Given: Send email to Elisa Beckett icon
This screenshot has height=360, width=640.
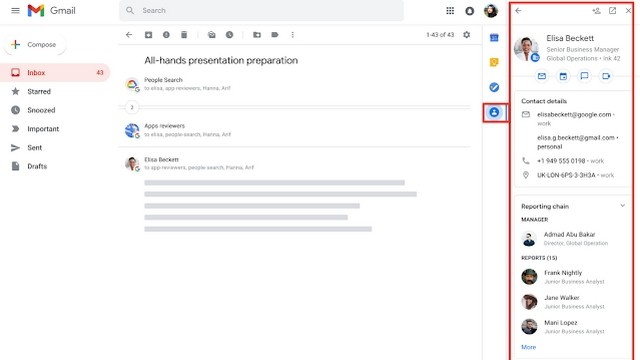Looking at the screenshot, I should [542, 76].
